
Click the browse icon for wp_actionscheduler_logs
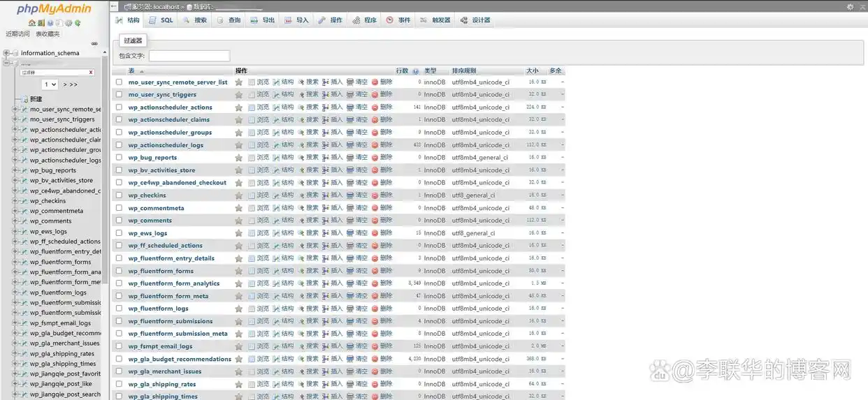252,145
